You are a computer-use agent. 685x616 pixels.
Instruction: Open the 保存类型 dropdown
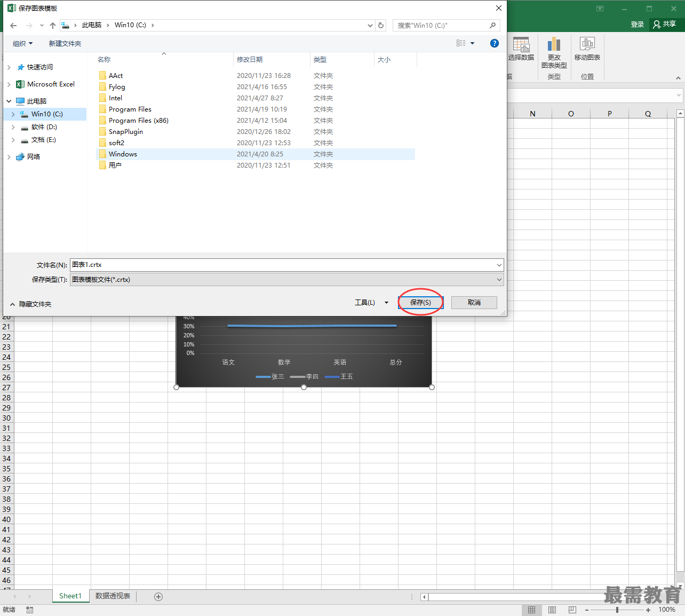(x=287, y=280)
